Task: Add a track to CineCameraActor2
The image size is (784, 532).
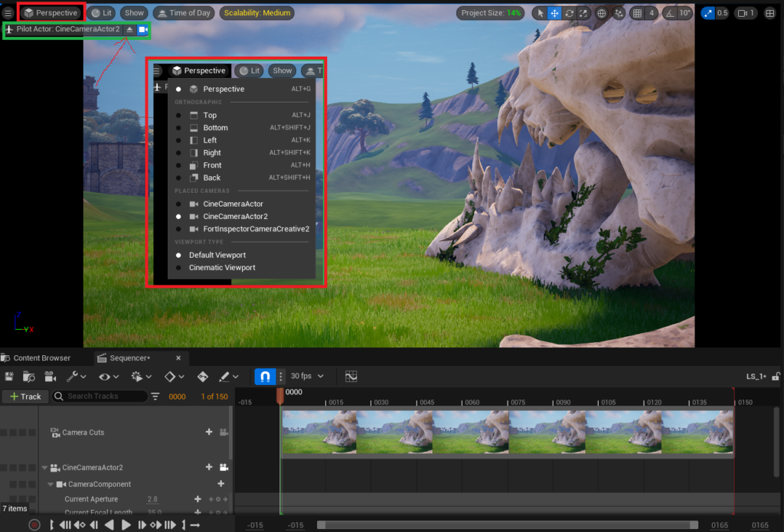Action: click(x=209, y=467)
